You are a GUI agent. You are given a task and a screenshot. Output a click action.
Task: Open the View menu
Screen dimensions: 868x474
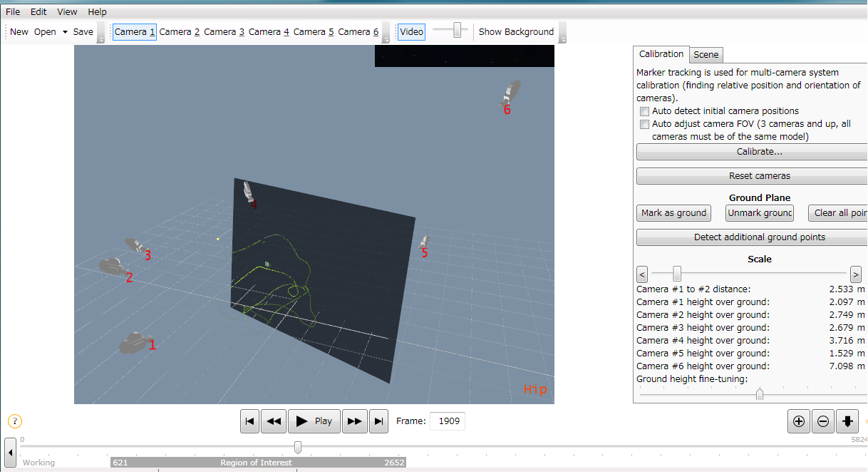(x=67, y=11)
